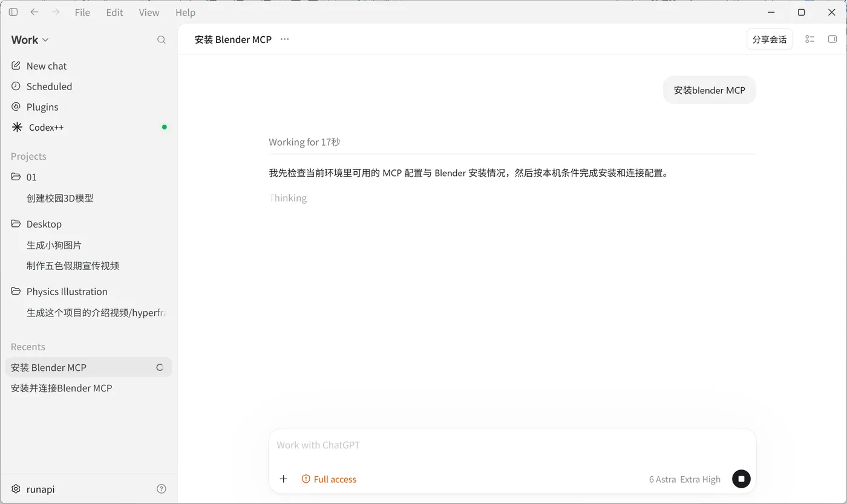847x504 pixels.
Task: Click the 分享会话 button
Action: click(770, 39)
